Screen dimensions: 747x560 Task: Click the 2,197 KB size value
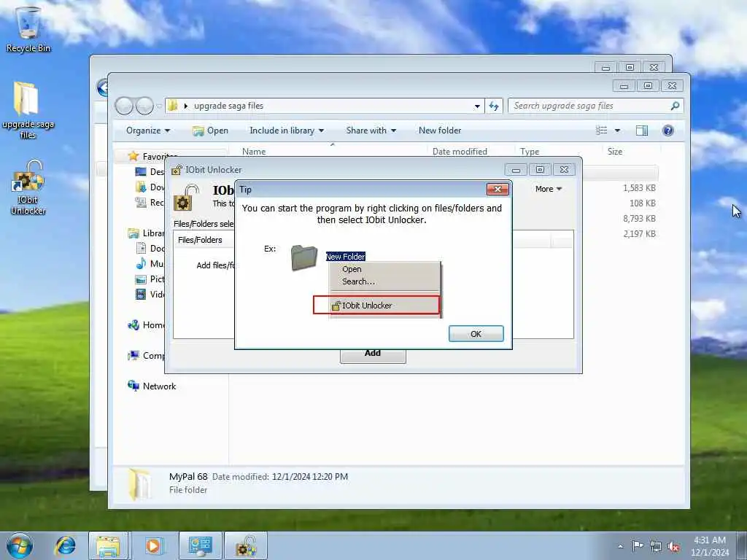click(x=639, y=234)
